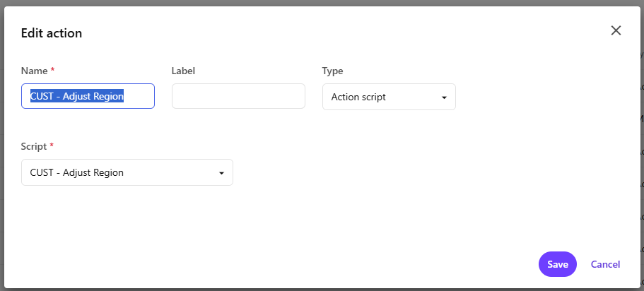Click the Edit action dialog title
This screenshot has width=644, height=291.
tap(52, 32)
